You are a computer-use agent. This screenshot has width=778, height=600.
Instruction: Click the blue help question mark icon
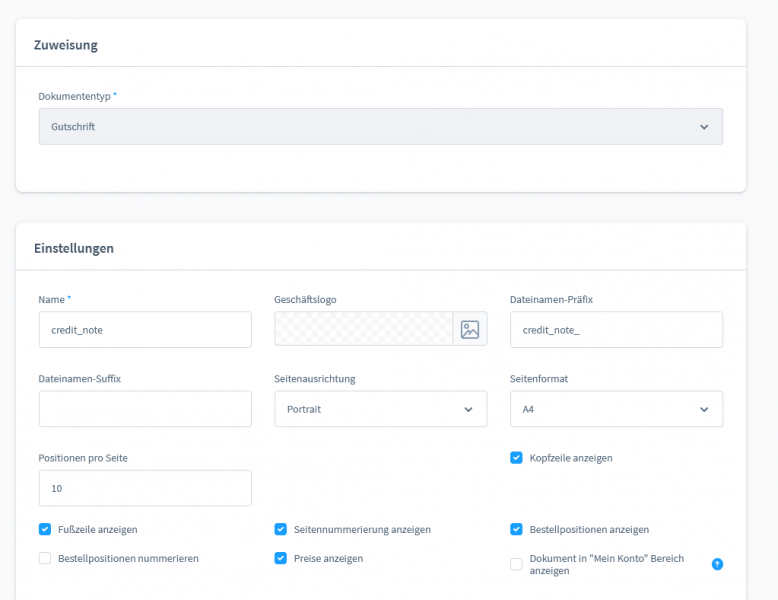pyautogui.click(x=717, y=564)
